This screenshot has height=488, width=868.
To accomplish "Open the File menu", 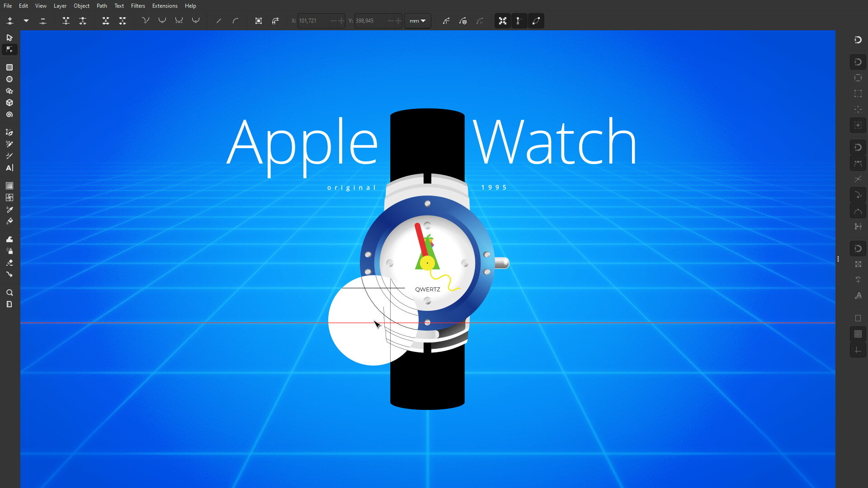I will point(8,6).
